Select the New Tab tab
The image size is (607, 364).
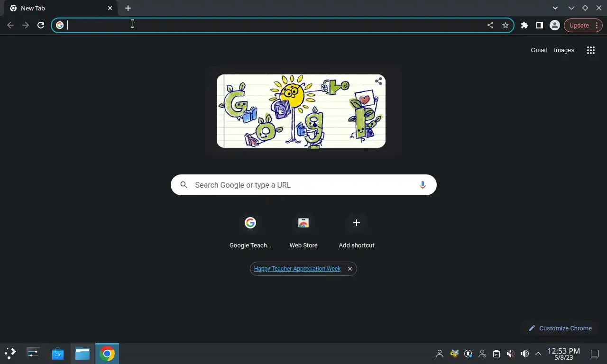click(61, 8)
